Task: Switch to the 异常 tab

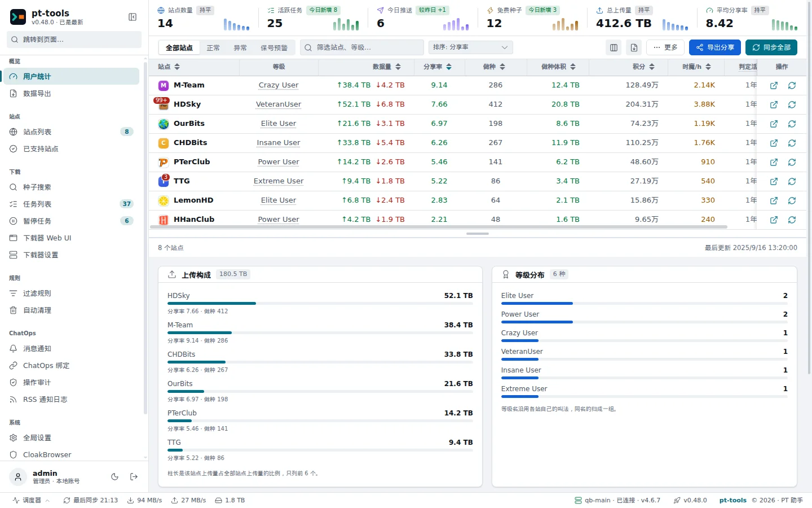Action: [240, 47]
